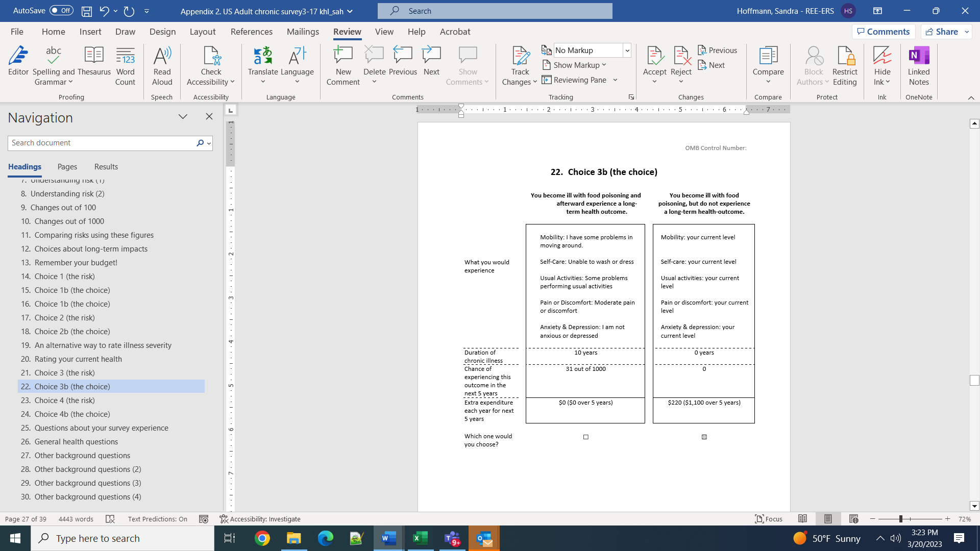Viewport: 980px width, 551px height.
Task: Open the search options dropdown in Navigation
Action: pos(209,143)
